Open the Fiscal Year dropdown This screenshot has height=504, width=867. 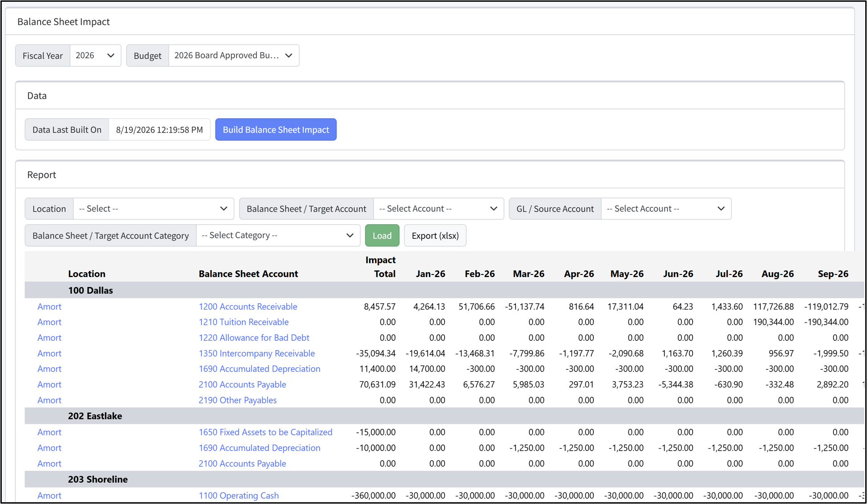[95, 56]
